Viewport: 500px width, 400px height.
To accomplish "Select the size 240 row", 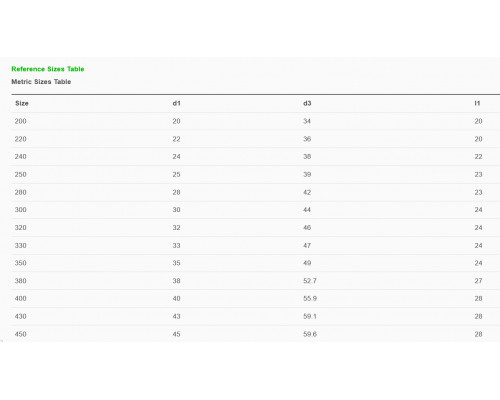I will coord(256,157).
